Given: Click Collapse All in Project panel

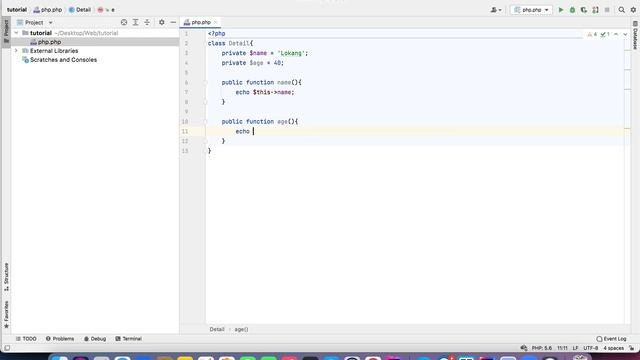Looking at the screenshot, I should (147, 22).
